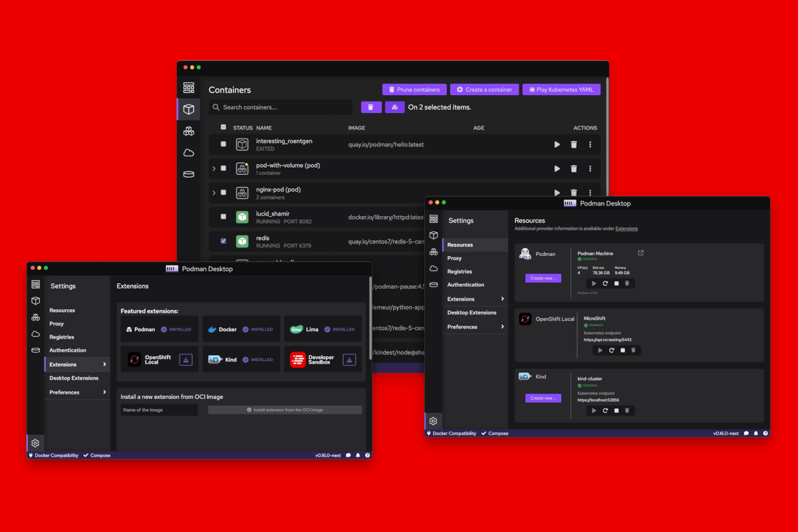Open the Images view using the cloud icon
Screen dimensions: 798x532
click(189, 152)
